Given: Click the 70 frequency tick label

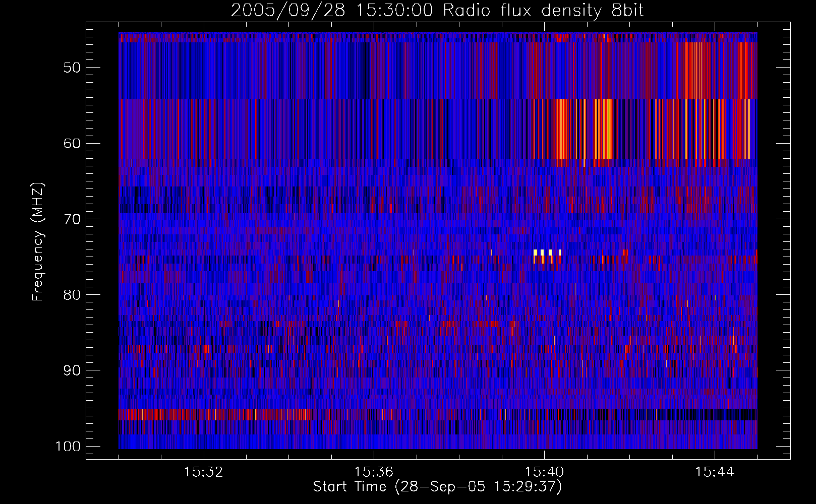Looking at the screenshot, I should 72,219.
